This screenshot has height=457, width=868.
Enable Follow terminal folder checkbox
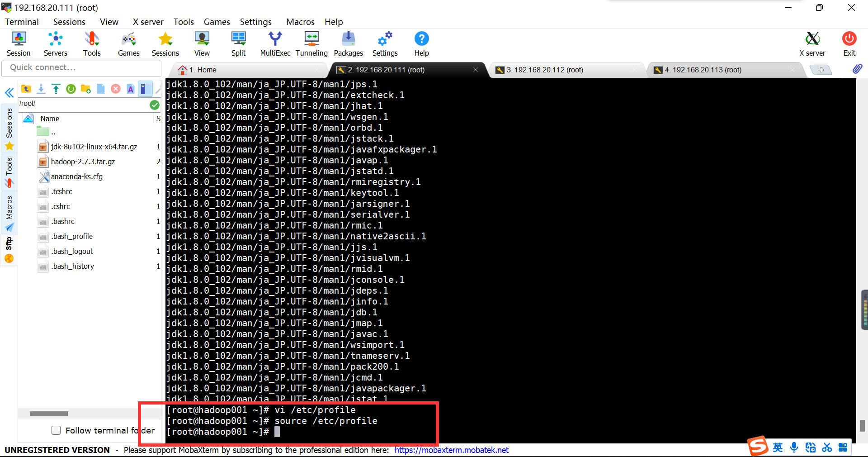pyautogui.click(x=56, y=430)
